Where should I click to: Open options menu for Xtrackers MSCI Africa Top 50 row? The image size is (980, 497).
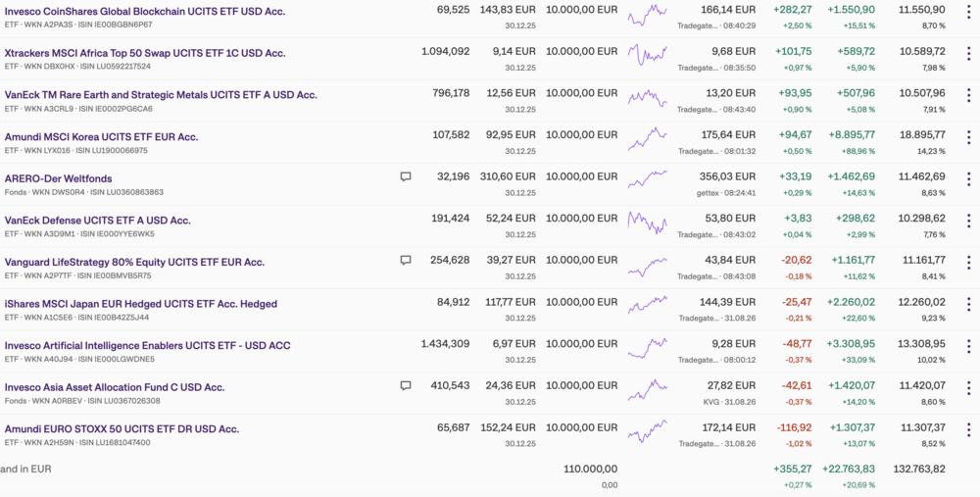[969, 53]
